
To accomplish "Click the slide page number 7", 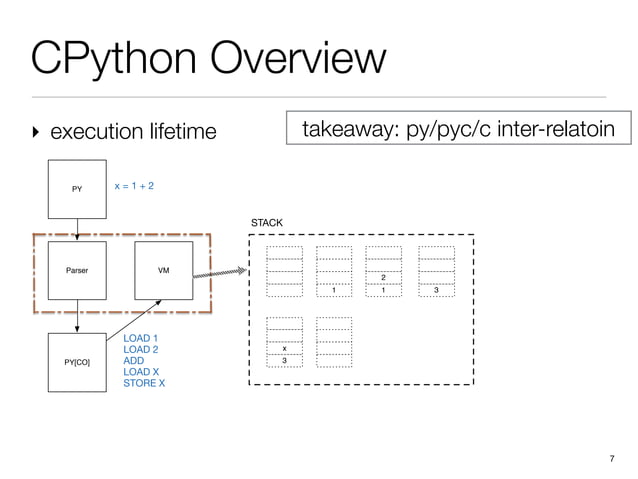I will [x=612, y=459].
